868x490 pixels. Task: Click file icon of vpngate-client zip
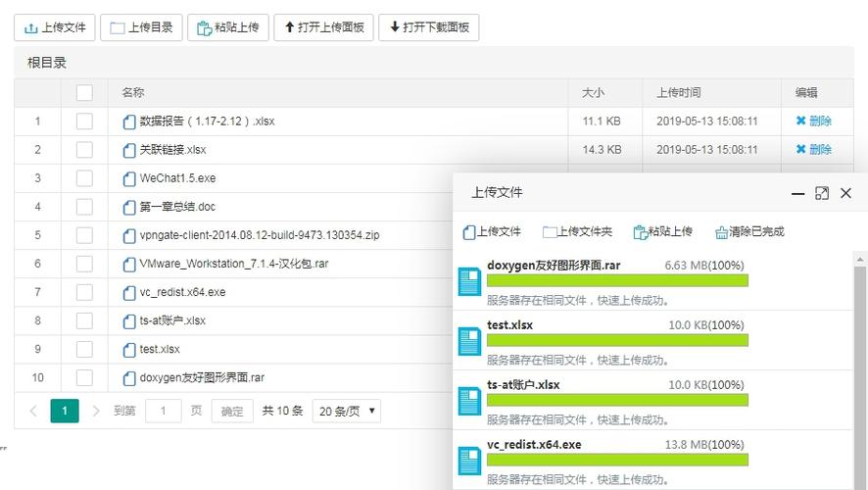click(x=129, y=236)
